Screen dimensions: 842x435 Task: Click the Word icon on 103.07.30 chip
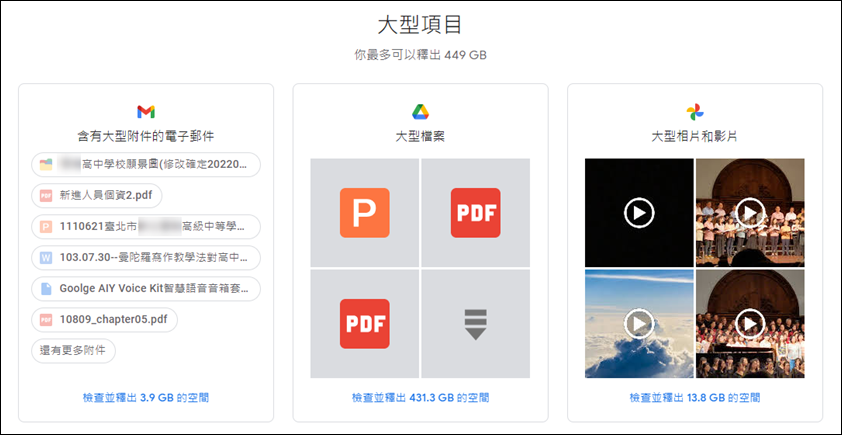point(46,258)
